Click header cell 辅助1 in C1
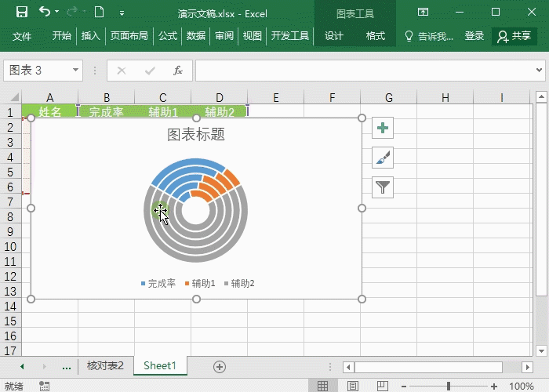Viewport: 549px width, 392px height. click(163, 111)
